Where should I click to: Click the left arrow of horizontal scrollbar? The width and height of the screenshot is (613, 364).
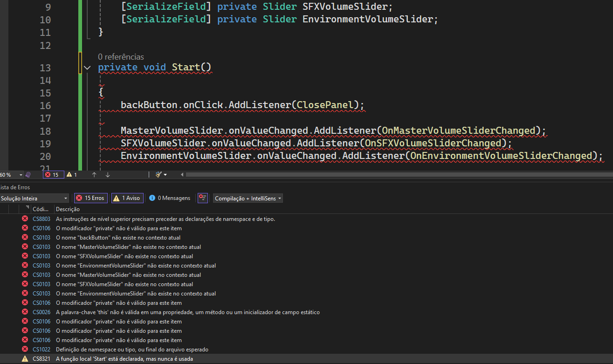pos(182,175)
